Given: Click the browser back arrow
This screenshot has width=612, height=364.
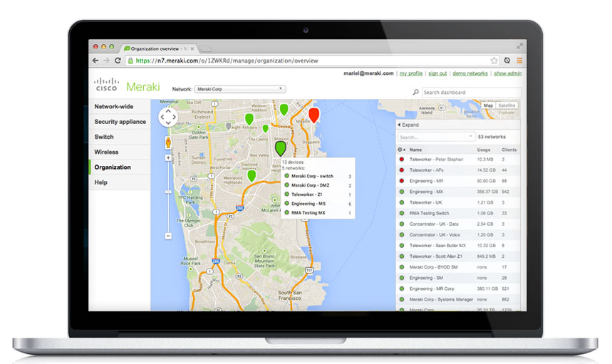Looking at the screenshot, I should coord(95,61).
